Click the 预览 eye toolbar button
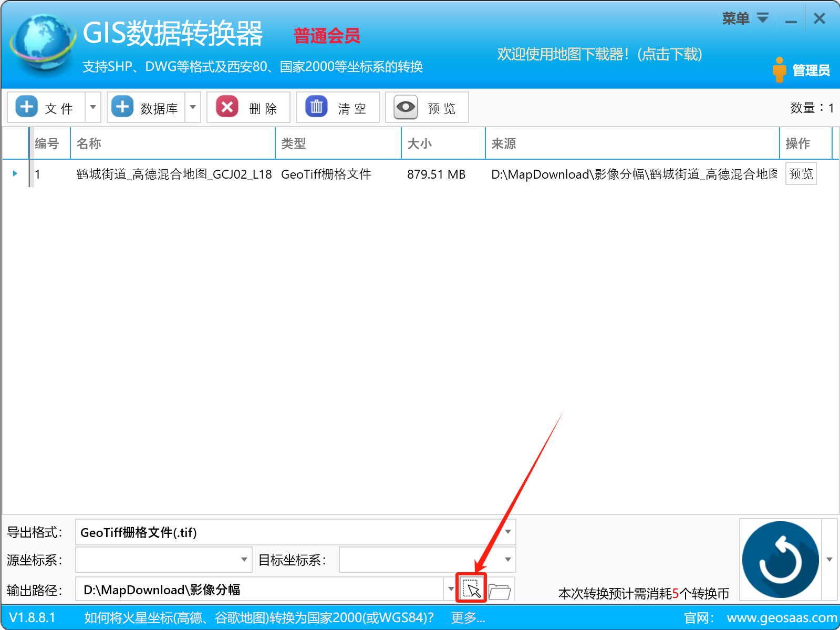840x630 pixels. (427, 108)
